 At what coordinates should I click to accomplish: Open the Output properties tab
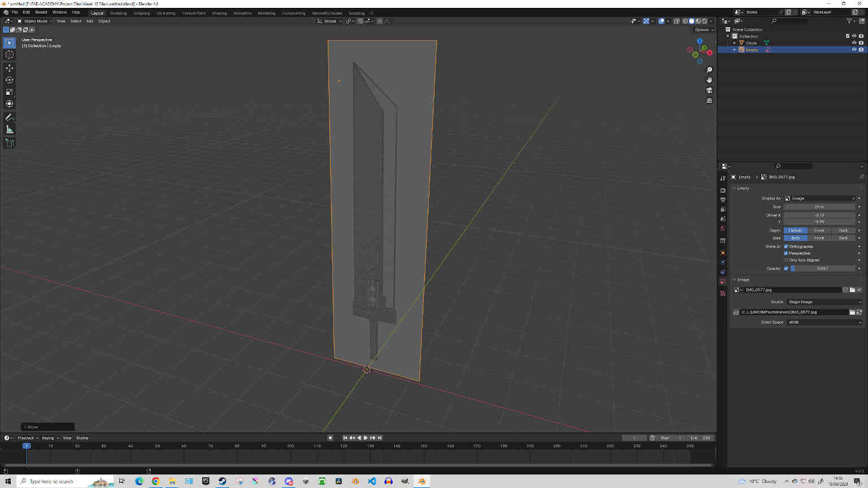[723, 200]
